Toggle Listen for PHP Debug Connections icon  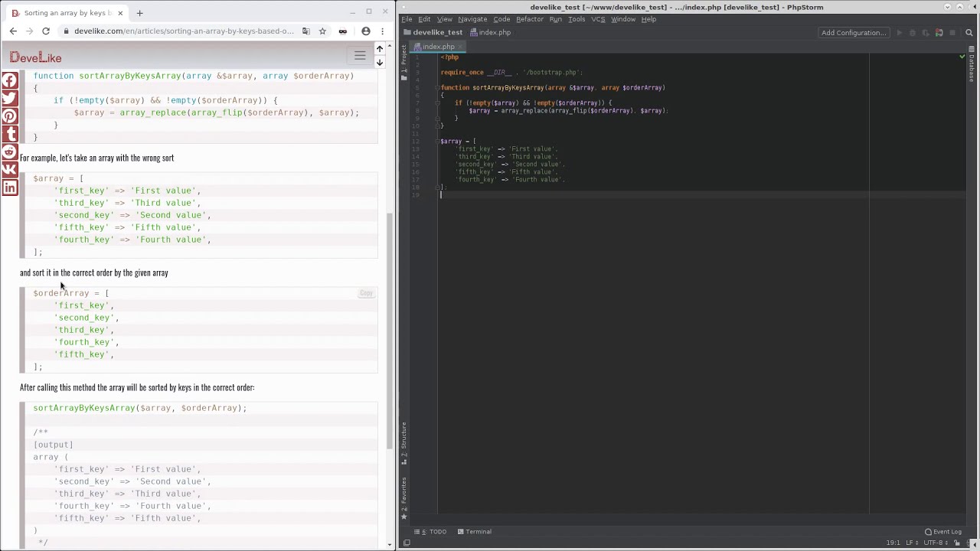click(x=939, y=33)
